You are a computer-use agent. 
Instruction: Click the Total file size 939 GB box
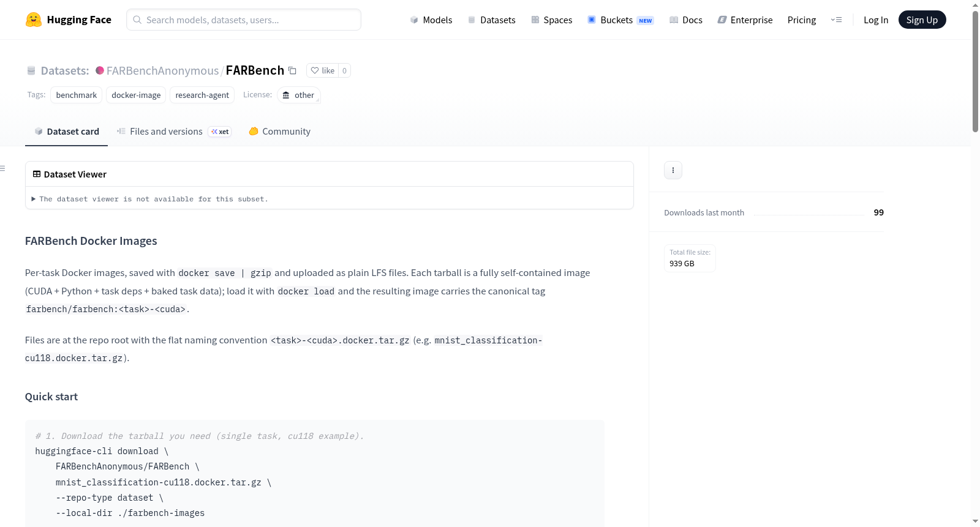pyautogui.click(x=690, y=258)
